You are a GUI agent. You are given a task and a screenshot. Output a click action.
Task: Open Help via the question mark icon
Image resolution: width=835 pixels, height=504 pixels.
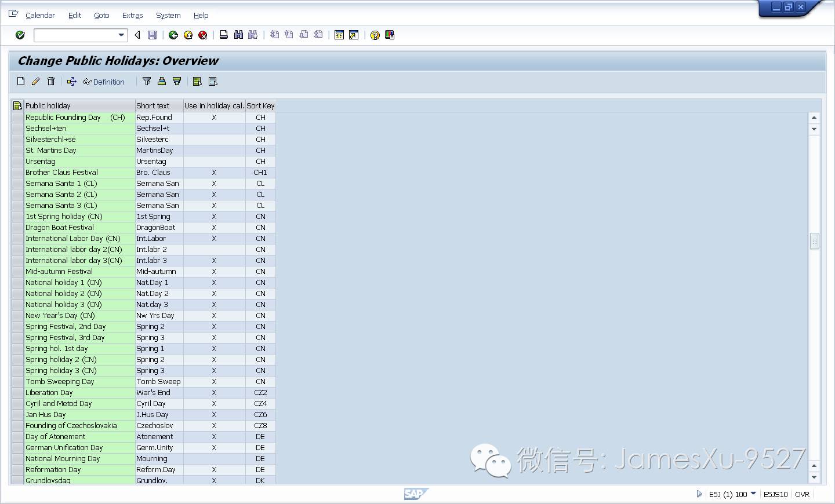point(375,35)
